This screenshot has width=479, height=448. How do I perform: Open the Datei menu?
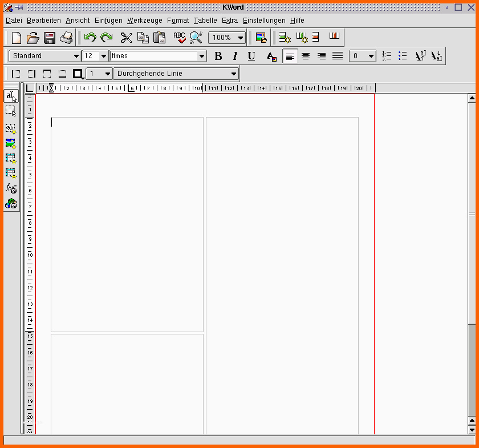(x=14, y=21)
